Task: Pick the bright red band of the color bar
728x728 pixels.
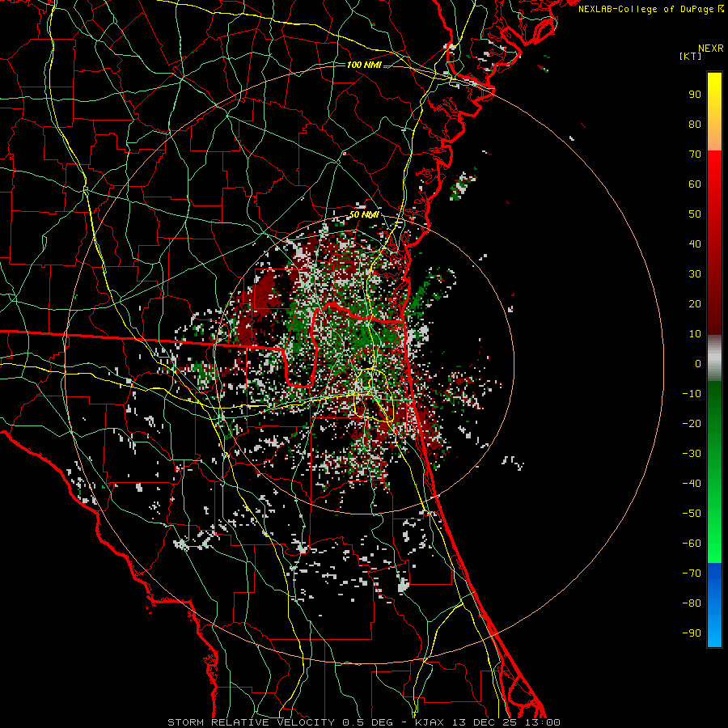Action: pyautogui.click(x=714, y=186)
